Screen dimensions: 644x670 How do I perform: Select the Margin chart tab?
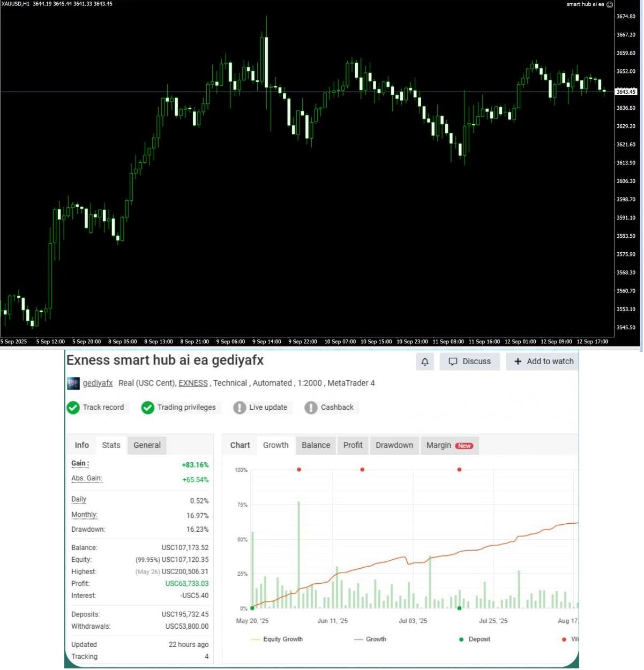click(450, 446)
